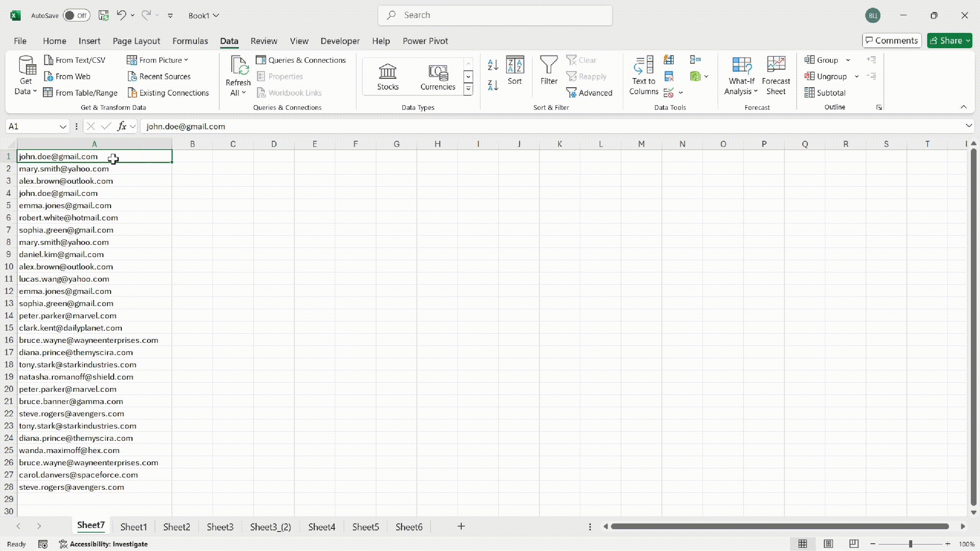Expand the Name Box dropdown
This screenshot has width=980, height=551.
pos(63,127)
